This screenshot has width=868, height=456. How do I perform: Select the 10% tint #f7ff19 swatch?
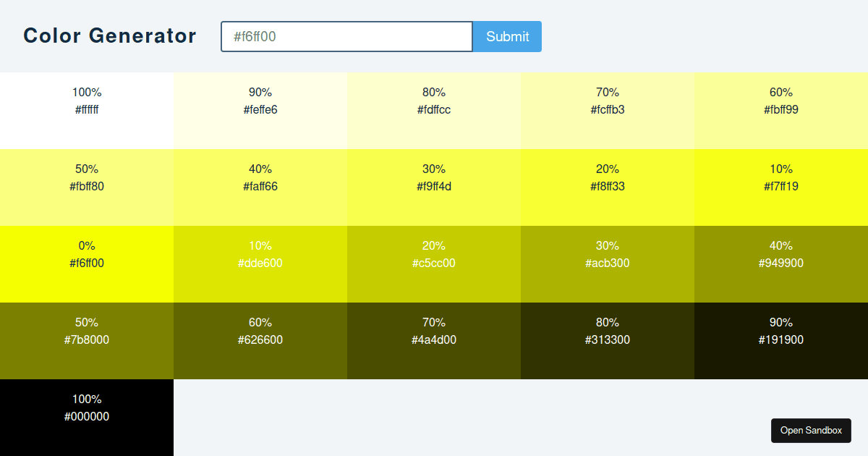tap(781, 187)
